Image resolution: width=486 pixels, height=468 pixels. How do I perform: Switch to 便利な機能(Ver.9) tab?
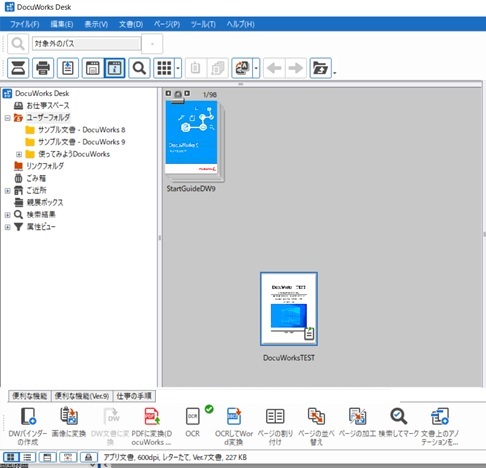82,396
